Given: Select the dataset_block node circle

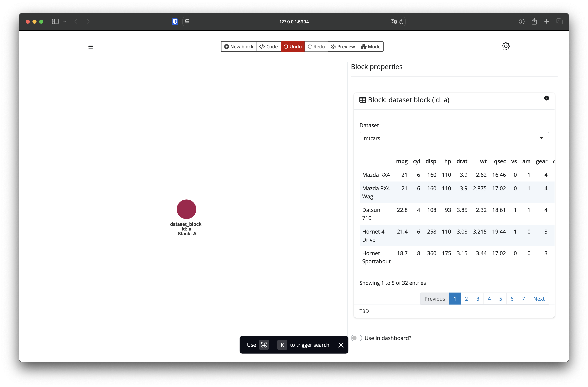Looking at the screenshot, I should pos(186,209).
